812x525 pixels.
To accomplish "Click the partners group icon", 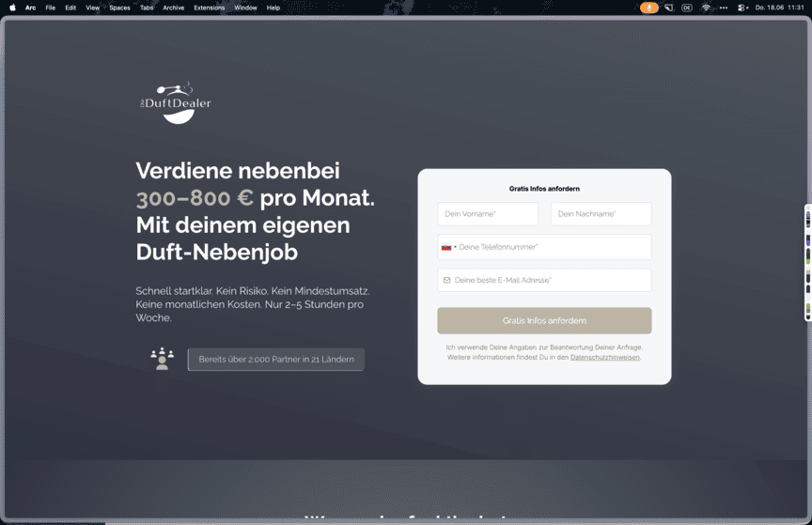I will coord(162,359).
